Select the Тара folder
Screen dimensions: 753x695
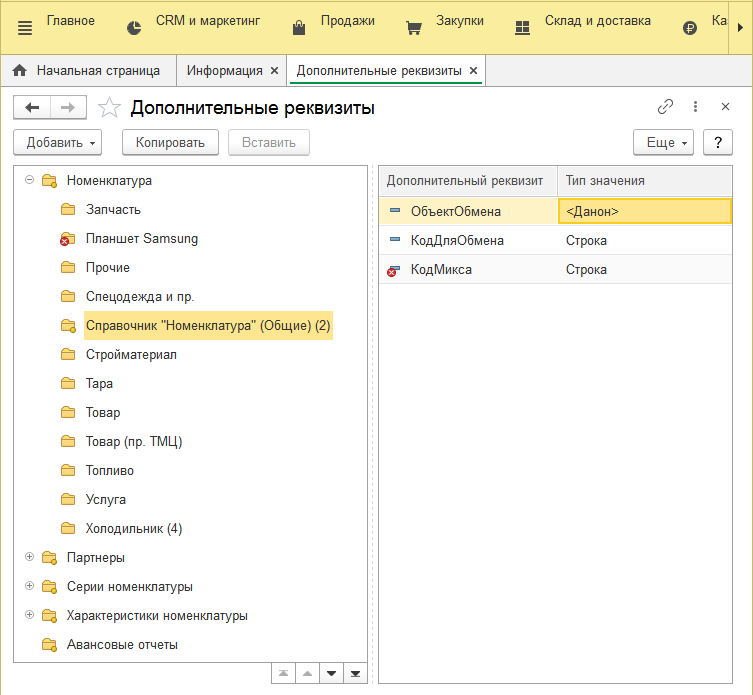coord(99,384)
